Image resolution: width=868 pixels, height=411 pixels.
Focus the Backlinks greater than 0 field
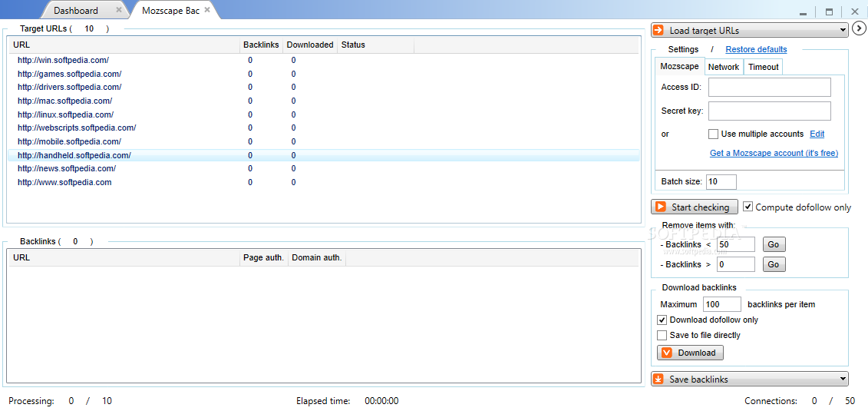(x=736, y=264)
